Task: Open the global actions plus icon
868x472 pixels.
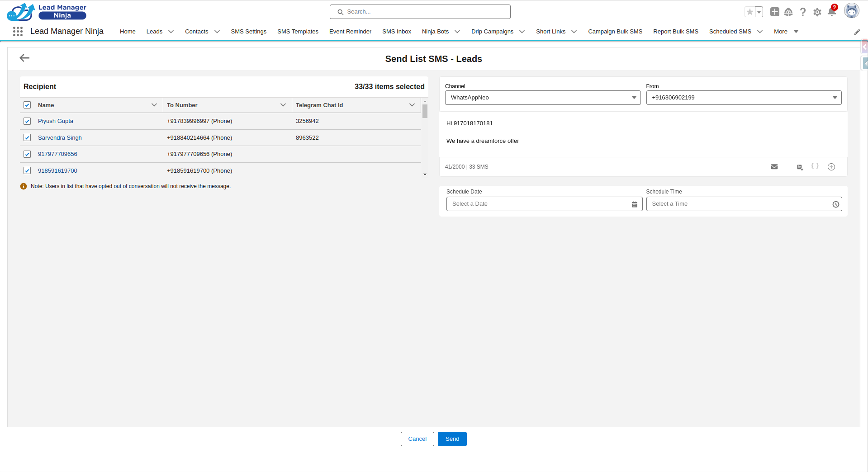Action: tap(774, 12)
